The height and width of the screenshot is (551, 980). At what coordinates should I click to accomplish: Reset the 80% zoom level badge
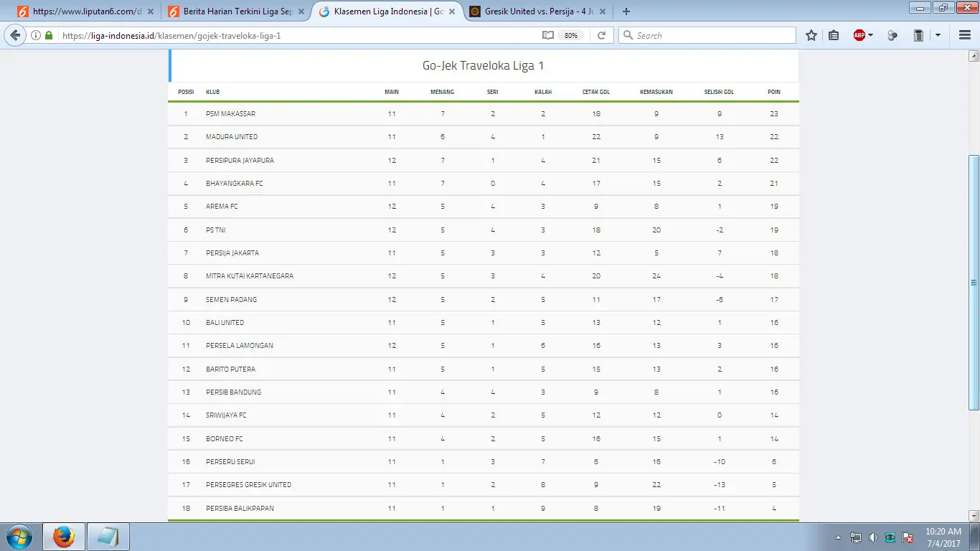571,35
